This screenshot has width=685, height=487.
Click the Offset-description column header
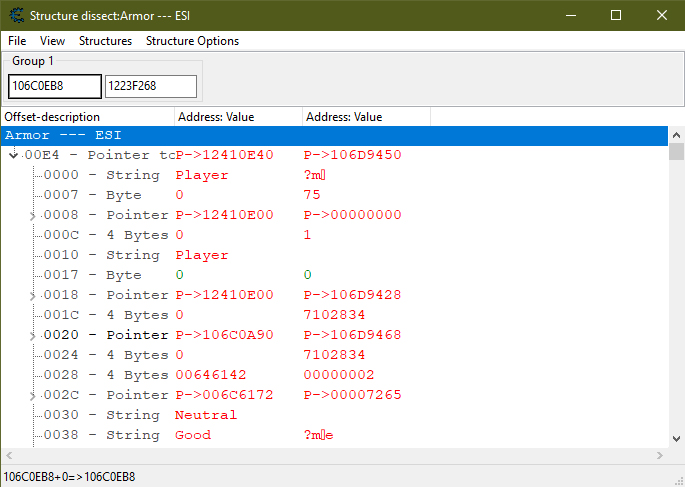(88, 117)
